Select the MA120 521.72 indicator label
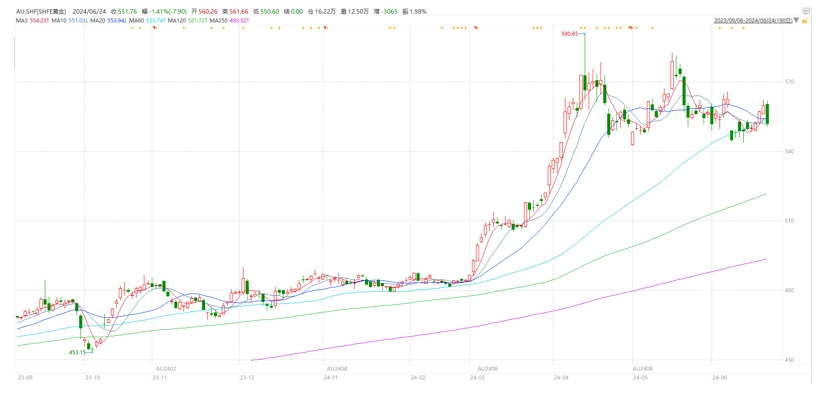The height and width of the screenshot is (397, 821). click(x=187, y=19)
